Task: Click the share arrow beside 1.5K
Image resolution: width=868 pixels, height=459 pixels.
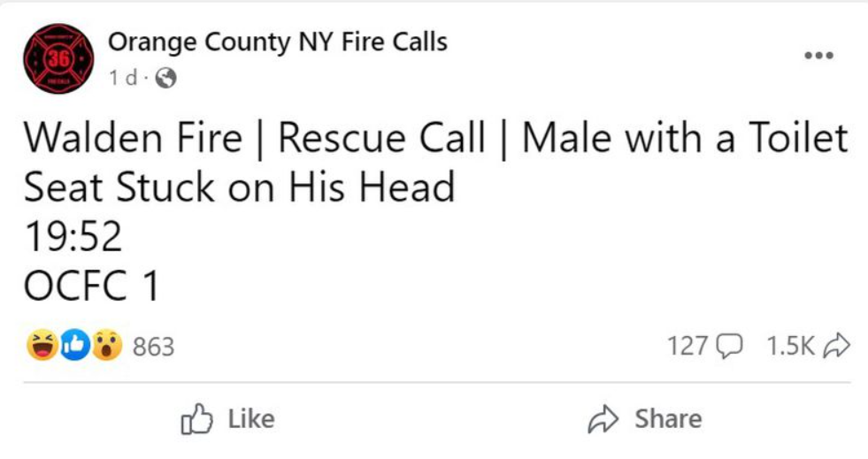Action: [836, 345]
